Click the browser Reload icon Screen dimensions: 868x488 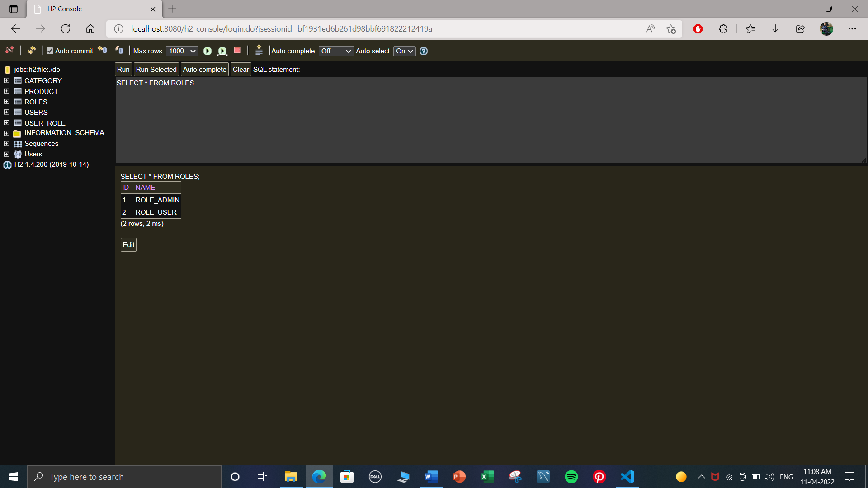point(66,29)
